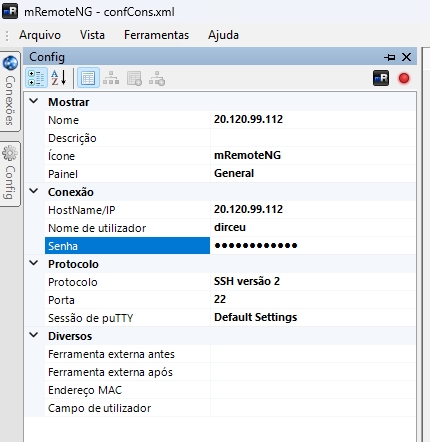
Task: Select the highlighted Senha label
Action: 127,246
